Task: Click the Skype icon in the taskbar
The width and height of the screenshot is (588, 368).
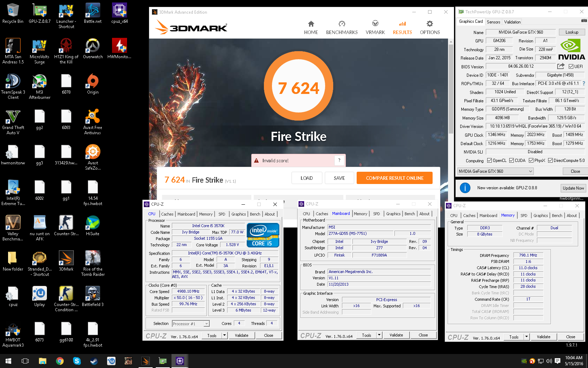Action: pyautogui.click(x=77, y=361)
